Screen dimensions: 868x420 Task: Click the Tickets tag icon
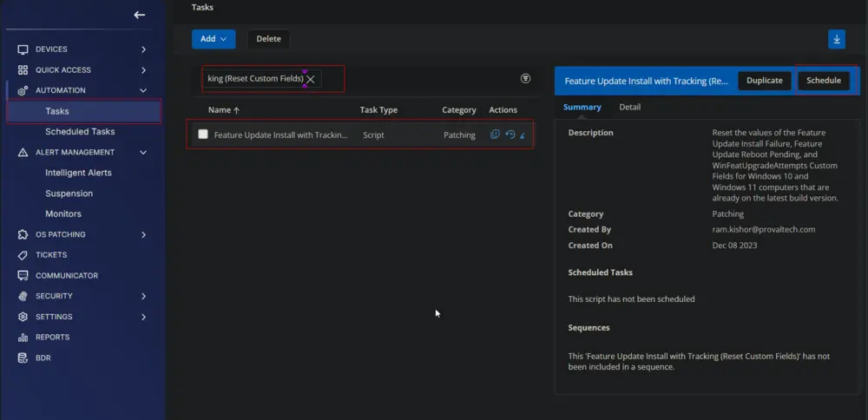coord(23,255)
